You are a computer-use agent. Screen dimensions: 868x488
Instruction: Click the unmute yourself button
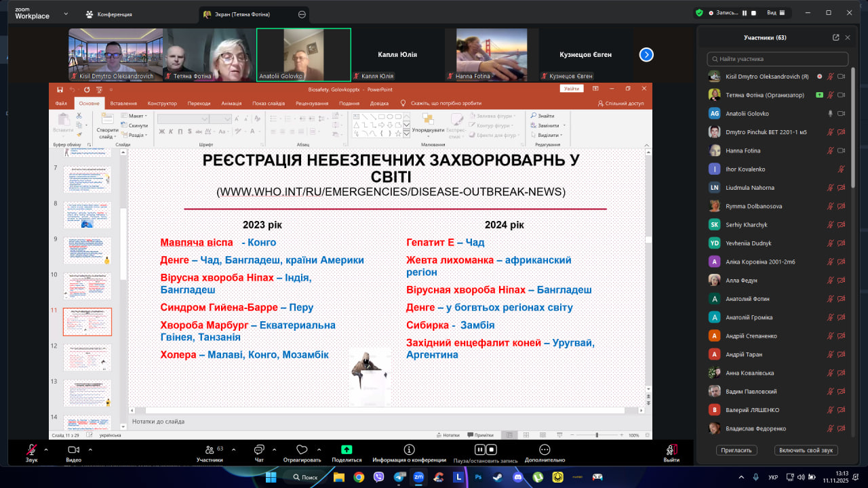point(806,450)
